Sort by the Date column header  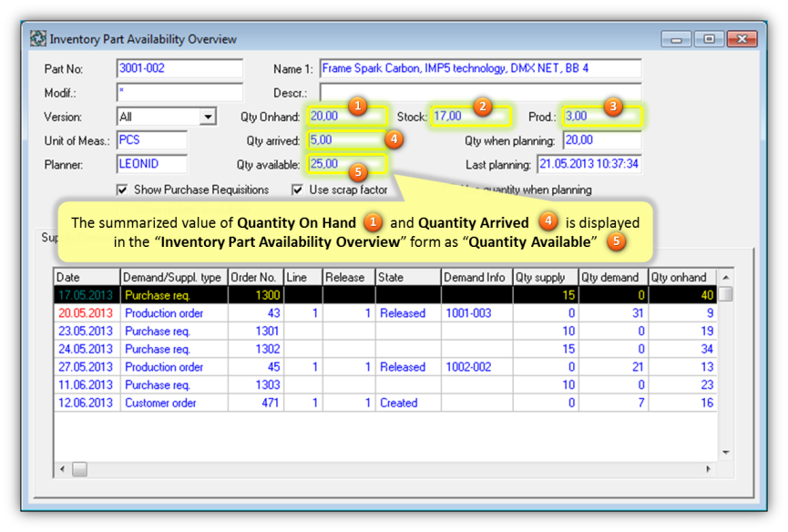click(87, 277)
